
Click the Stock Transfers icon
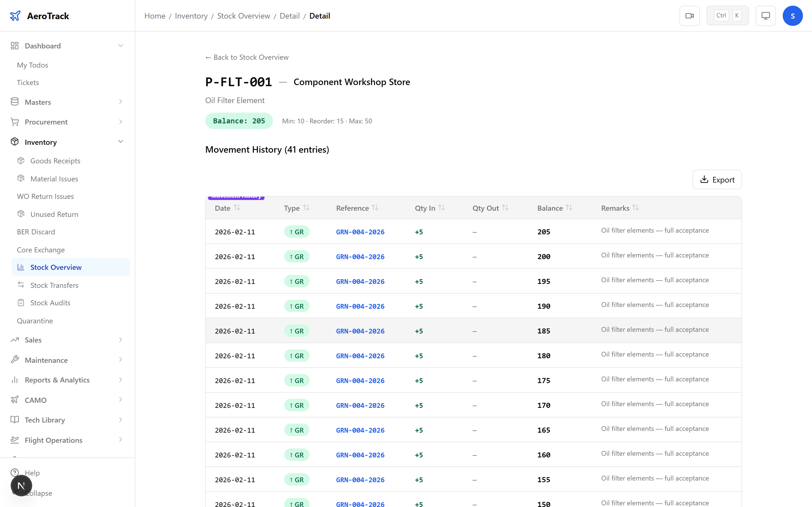tap(21, 285)
